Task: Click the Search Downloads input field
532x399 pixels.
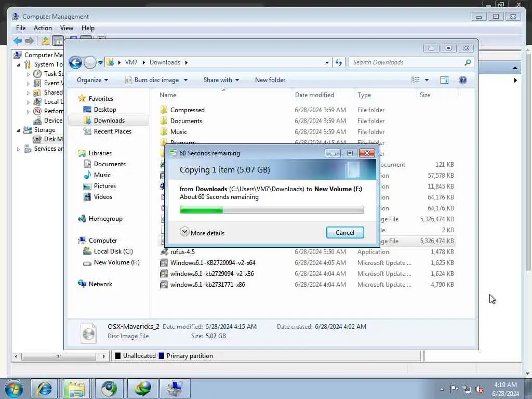Action: pyautogui.click(x=407, y=62)
